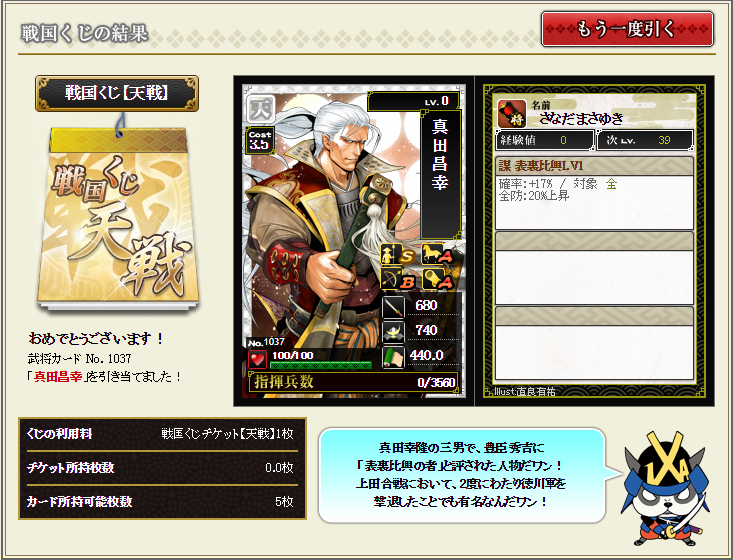Click the attack spear icon beside 680
Image resolution: width=733 pixels, height=560 pixels.
393,306
